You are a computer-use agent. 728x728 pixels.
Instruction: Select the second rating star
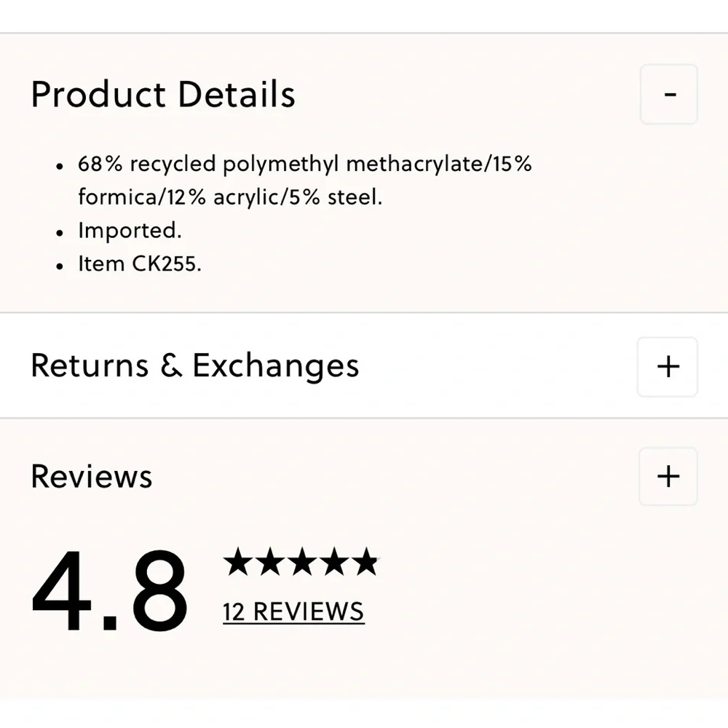point(271,561)
